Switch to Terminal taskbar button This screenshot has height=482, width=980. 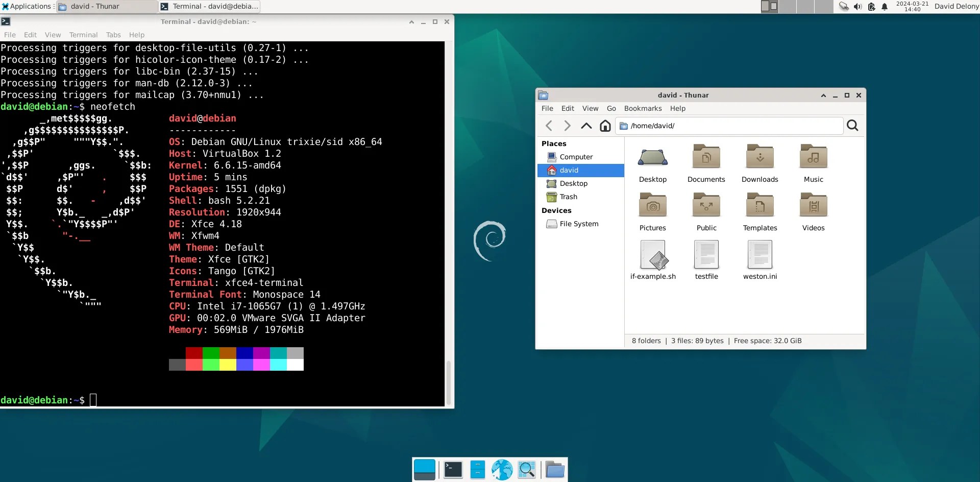coord(209,7)
